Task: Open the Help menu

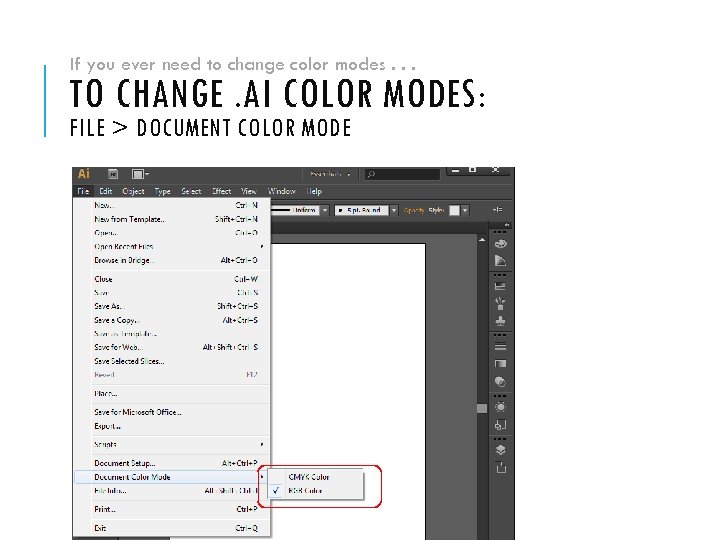Action: tap(314, 191)
